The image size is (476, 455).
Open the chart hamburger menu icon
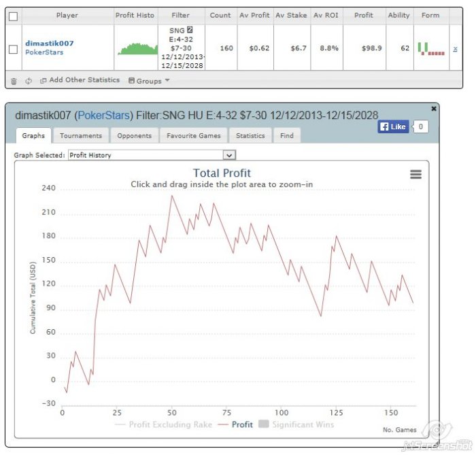pos(415,174)
